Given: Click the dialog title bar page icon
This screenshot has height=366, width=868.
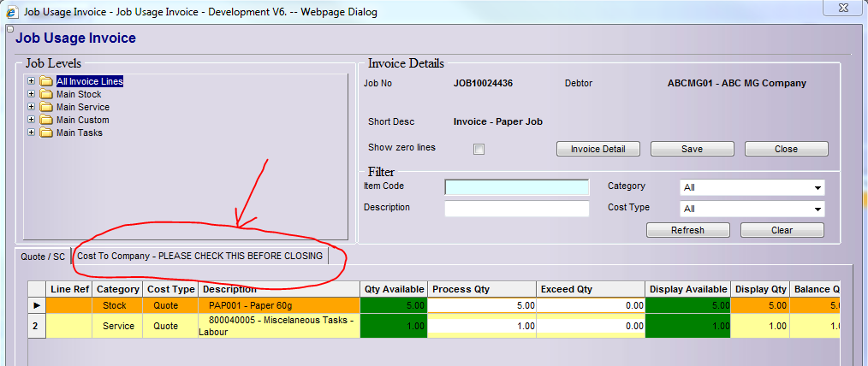Looking at the screenshot, I should 10,12.
